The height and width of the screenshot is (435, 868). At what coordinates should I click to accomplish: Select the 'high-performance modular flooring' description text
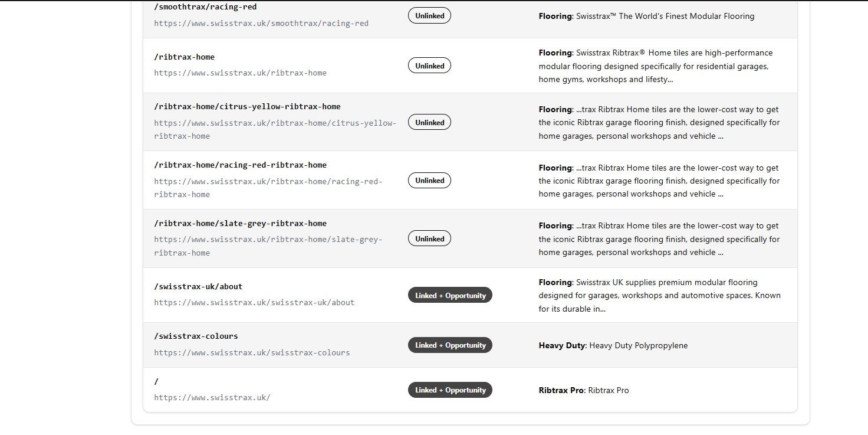656,66
